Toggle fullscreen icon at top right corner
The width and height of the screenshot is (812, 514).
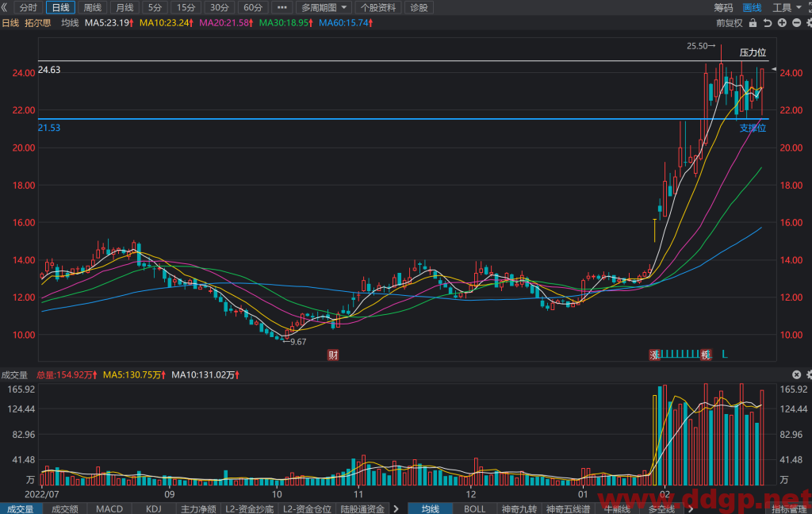tap(809, 6)
